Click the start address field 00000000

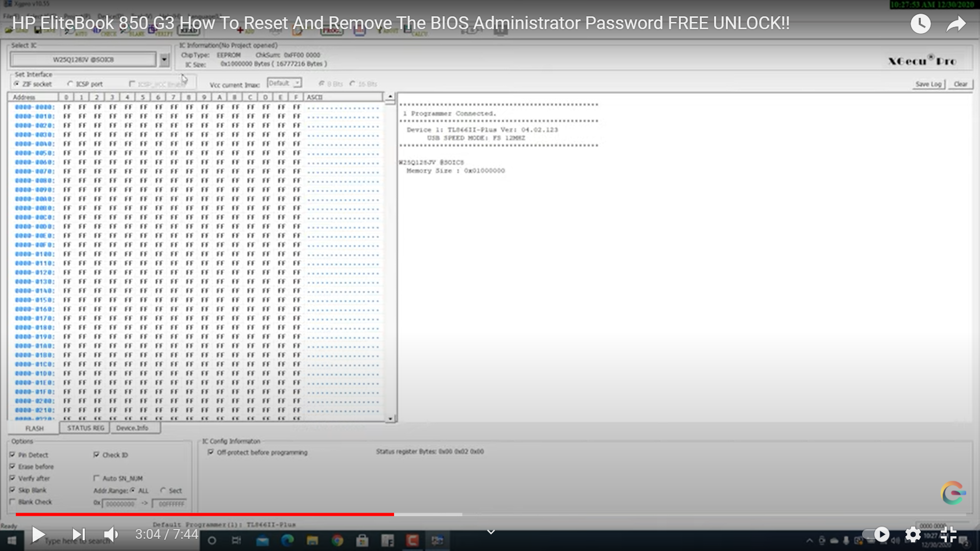coord(119,504)
